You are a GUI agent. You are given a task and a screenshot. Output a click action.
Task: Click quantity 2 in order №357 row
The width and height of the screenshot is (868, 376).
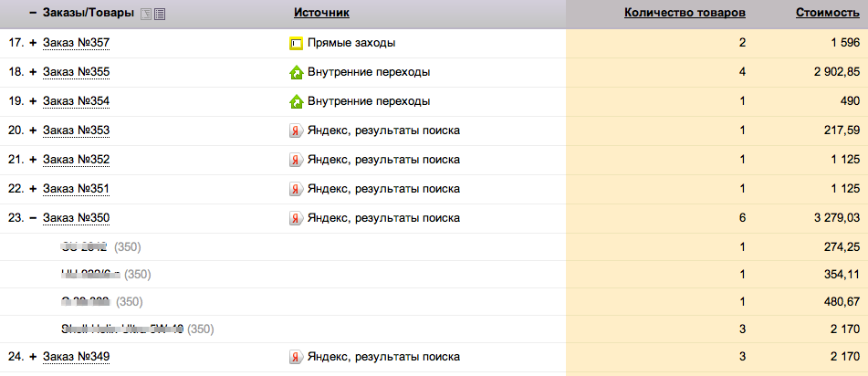tap(742, 43)
